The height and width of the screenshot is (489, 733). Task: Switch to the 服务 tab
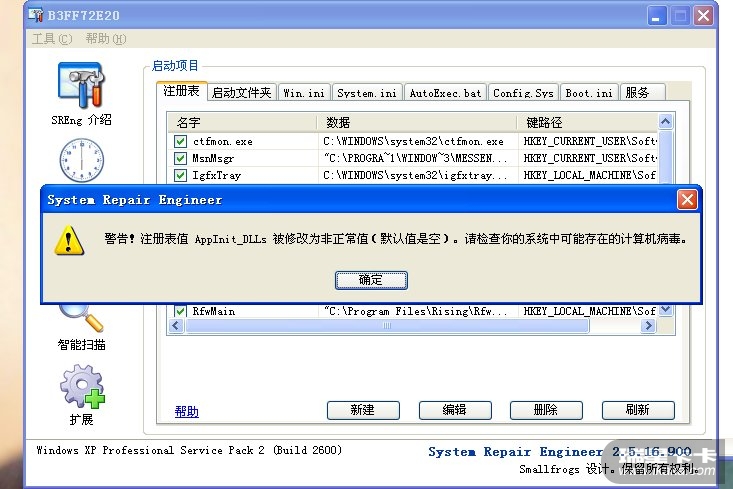(x=643, y=93)
